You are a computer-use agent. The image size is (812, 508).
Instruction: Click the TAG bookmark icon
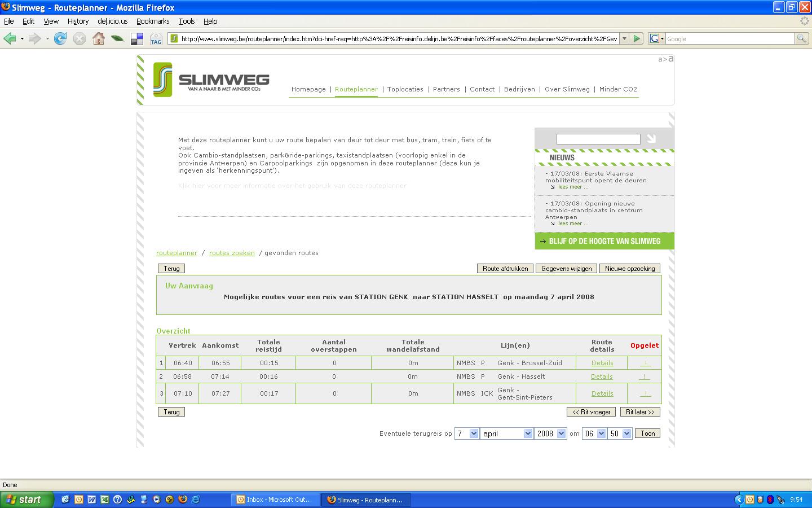(156, 38)
